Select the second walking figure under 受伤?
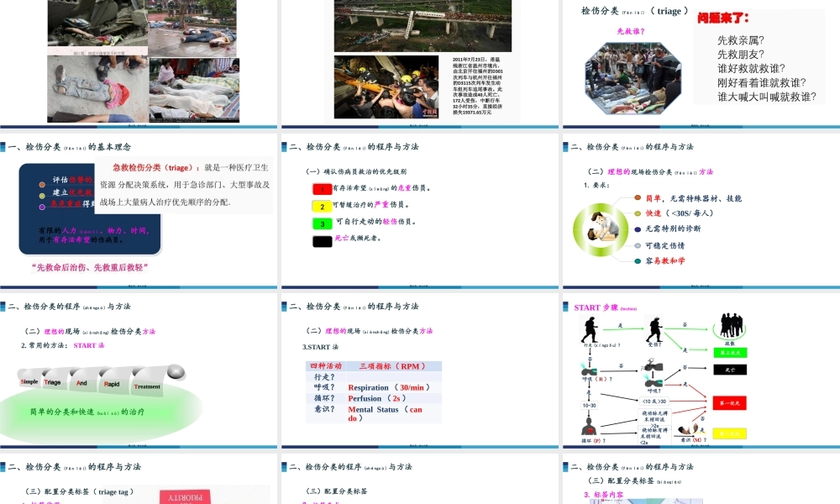The height and width of the screenshot is (504, 840). pos(654,329)
